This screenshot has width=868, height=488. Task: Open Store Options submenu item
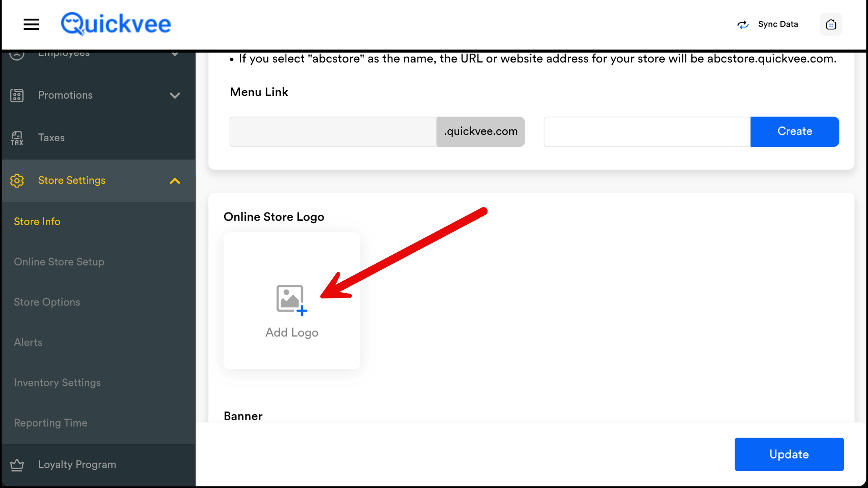pos(47,302)
